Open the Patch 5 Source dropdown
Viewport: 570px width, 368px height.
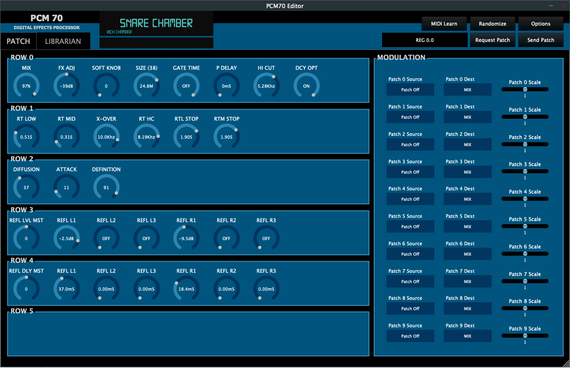[410, 227]
